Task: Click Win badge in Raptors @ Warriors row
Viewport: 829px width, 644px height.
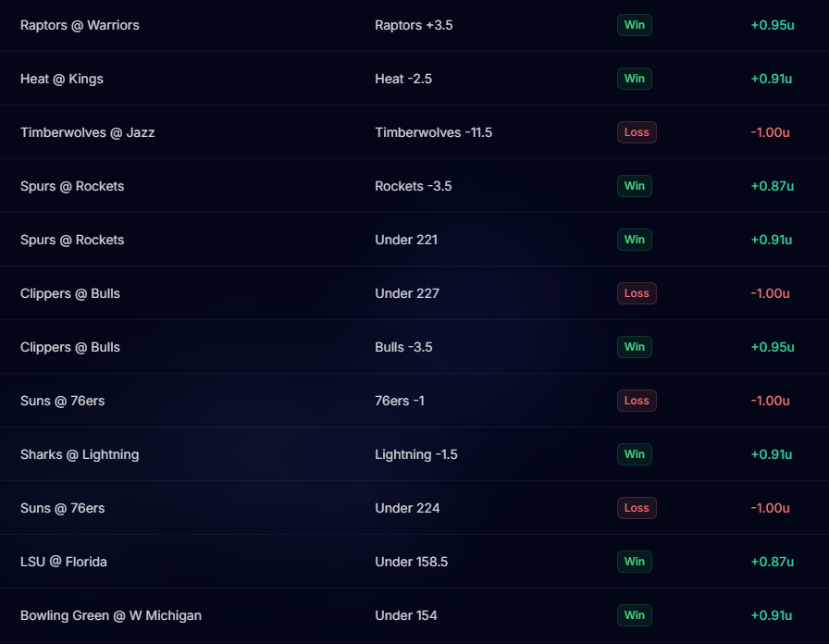Action: (x=635, y=25)
